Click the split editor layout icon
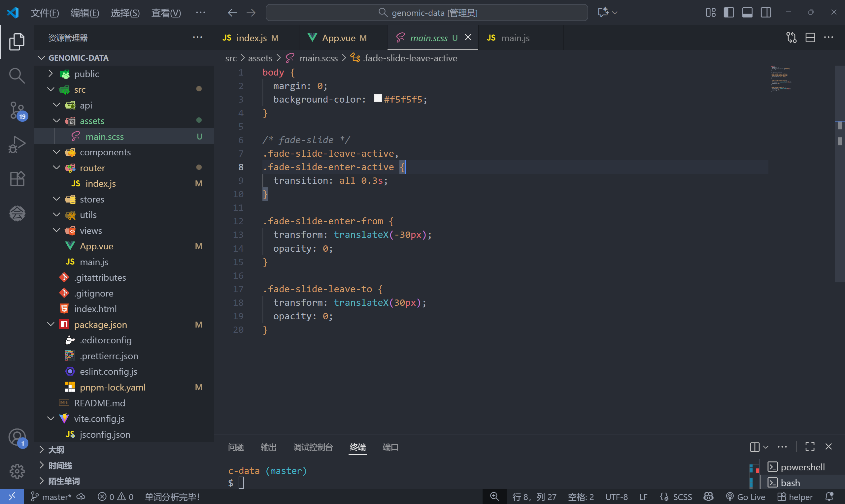The width and height of the screenshot is (845, 504). click(x=810, y=38)
